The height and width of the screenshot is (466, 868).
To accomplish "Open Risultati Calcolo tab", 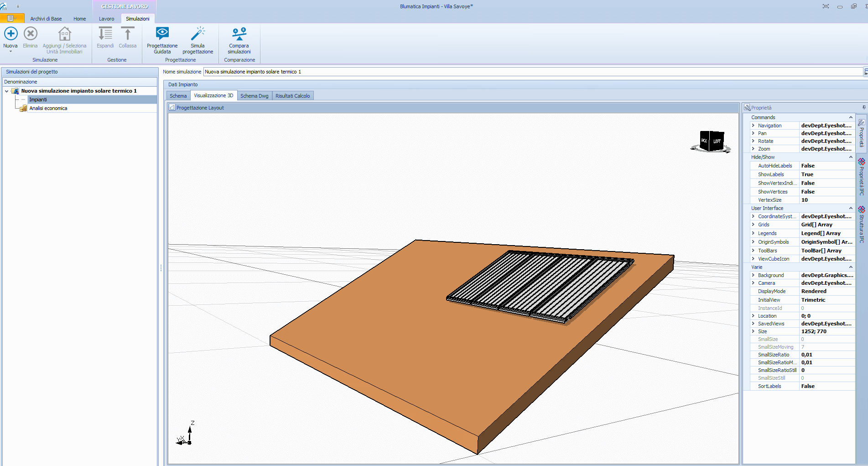I will [292, 96].
